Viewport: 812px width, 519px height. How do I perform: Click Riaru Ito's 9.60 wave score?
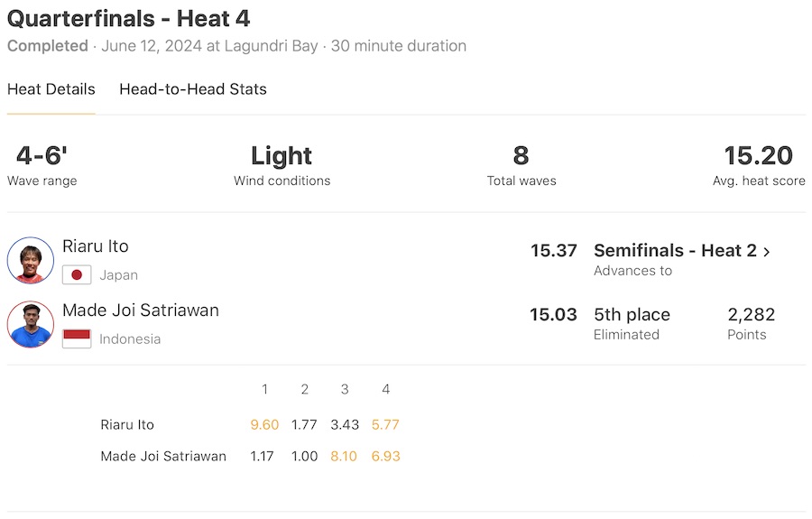click(264, 424)
